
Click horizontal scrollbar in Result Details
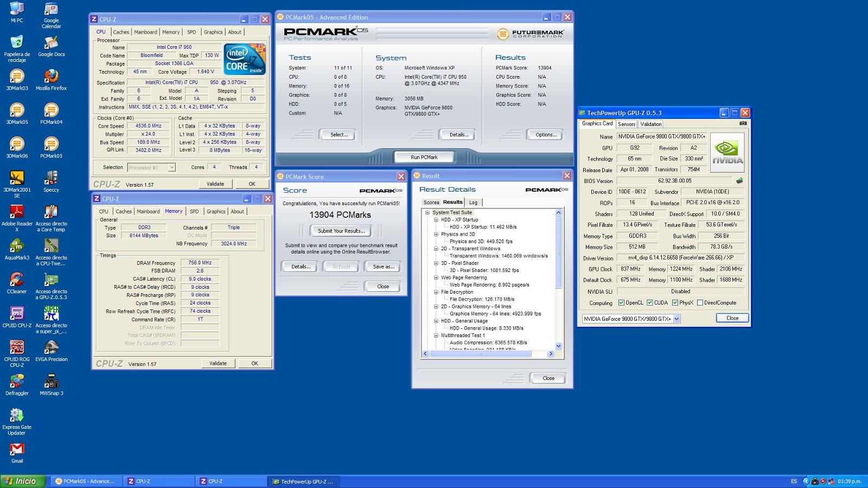480,353
